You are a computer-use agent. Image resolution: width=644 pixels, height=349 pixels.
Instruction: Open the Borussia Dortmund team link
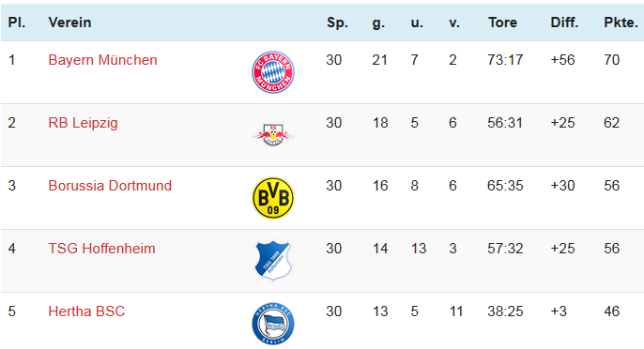click(x=110, y=186)
